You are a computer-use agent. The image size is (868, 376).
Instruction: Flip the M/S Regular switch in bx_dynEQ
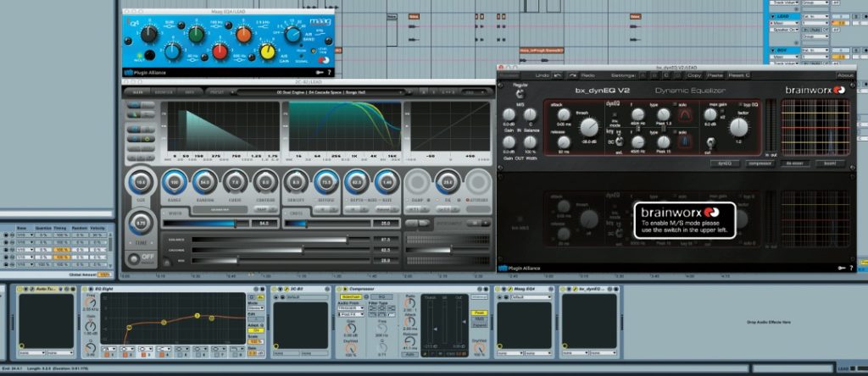pyautogui.click(x=519, y=95)
